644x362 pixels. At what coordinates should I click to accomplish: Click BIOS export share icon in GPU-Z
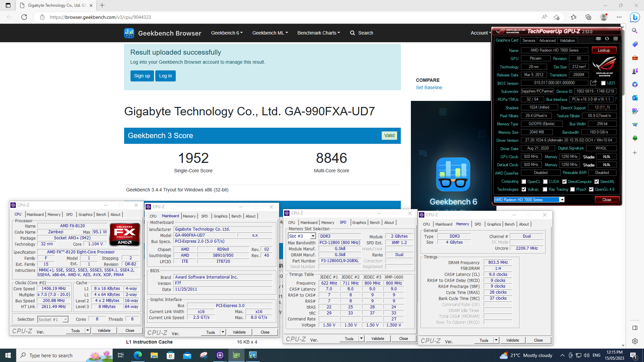click(x=594, y=83)
